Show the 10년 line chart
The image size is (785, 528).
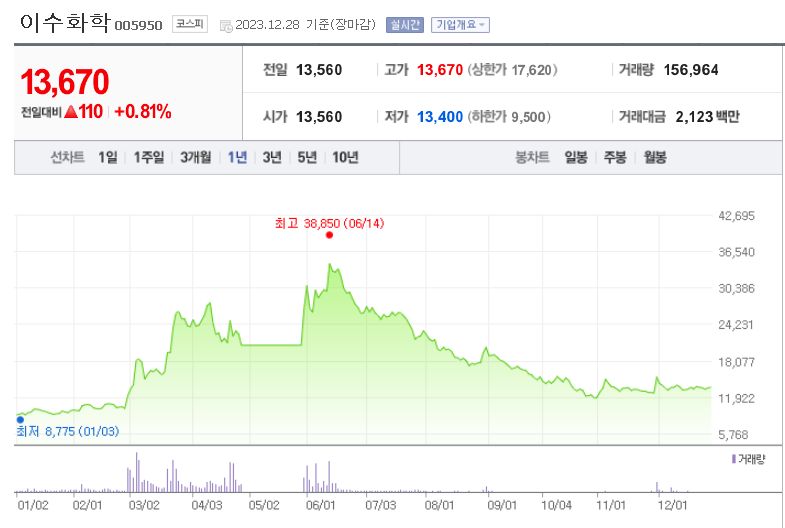coord(345,158)
